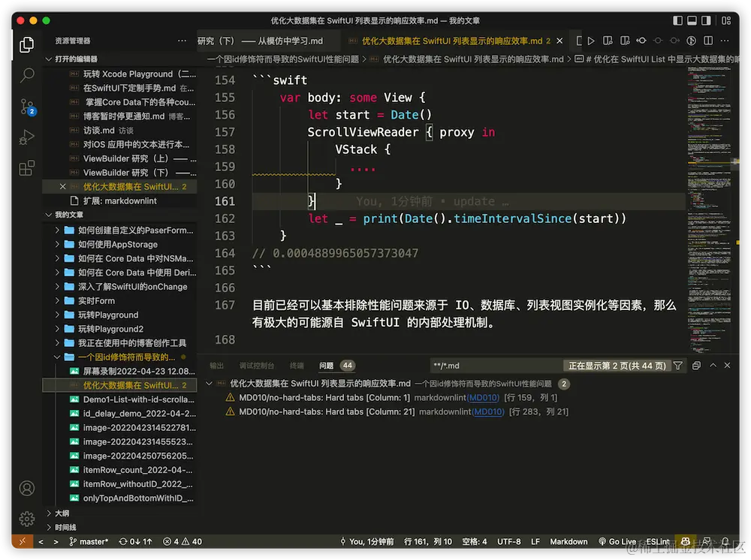Open 访谈.md in open editors
751x560 pixels.
pos(98,130)
